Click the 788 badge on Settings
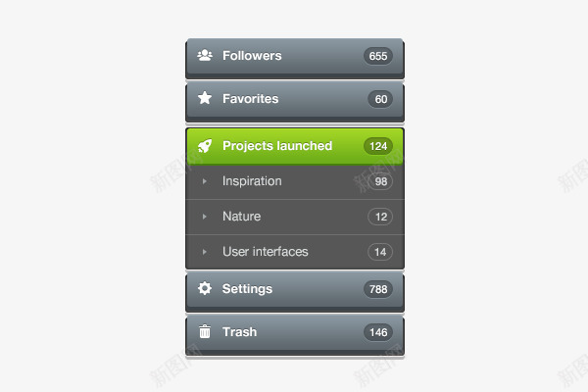This screenshot has height=392, width=588. click(378, 289)
